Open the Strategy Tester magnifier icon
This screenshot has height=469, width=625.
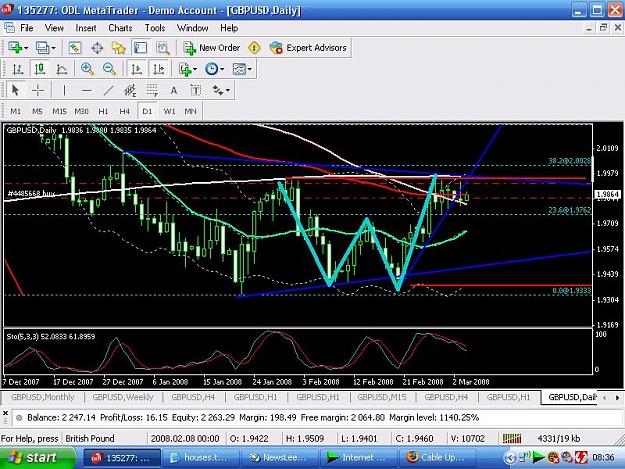(x=163, y=48)
